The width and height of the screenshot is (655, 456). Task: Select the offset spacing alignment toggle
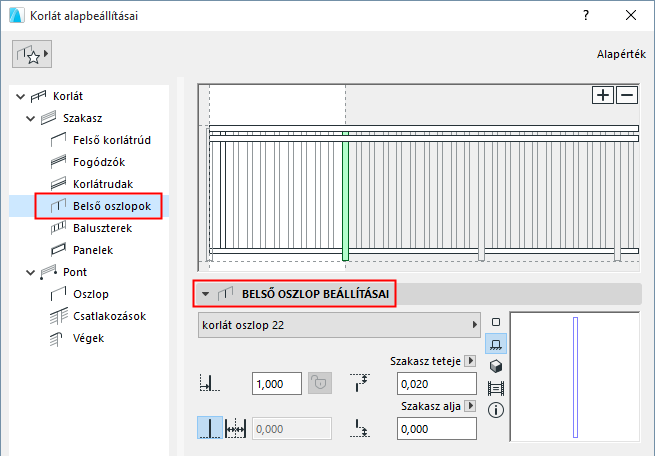pyautogui.click(x=236, y=428)
